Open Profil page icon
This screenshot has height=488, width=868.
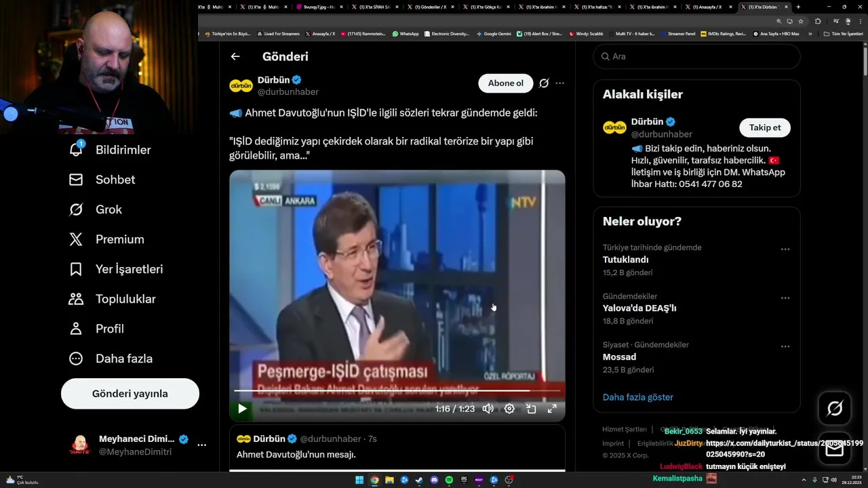point(76,329)
